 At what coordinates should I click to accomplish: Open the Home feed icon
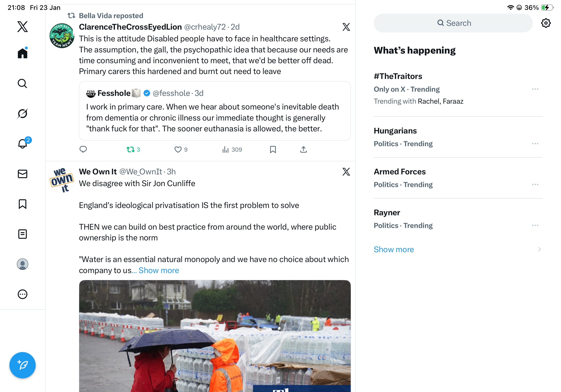point(23,53)
